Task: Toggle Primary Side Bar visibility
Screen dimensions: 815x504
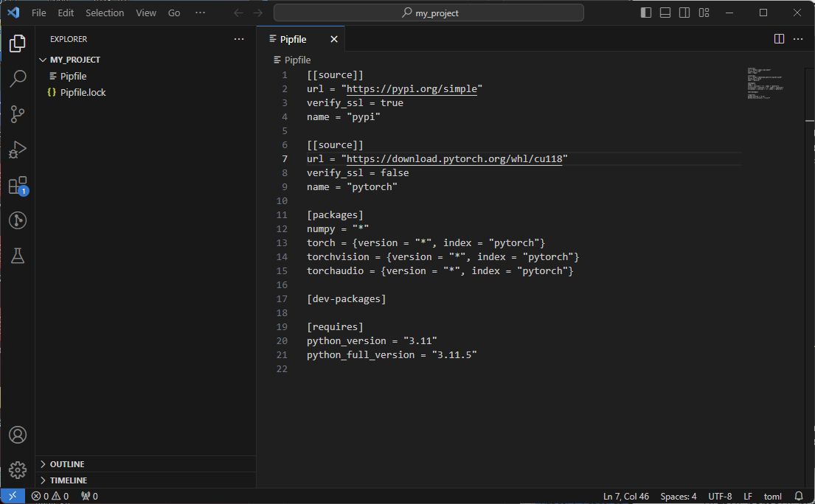Action: 646,13
